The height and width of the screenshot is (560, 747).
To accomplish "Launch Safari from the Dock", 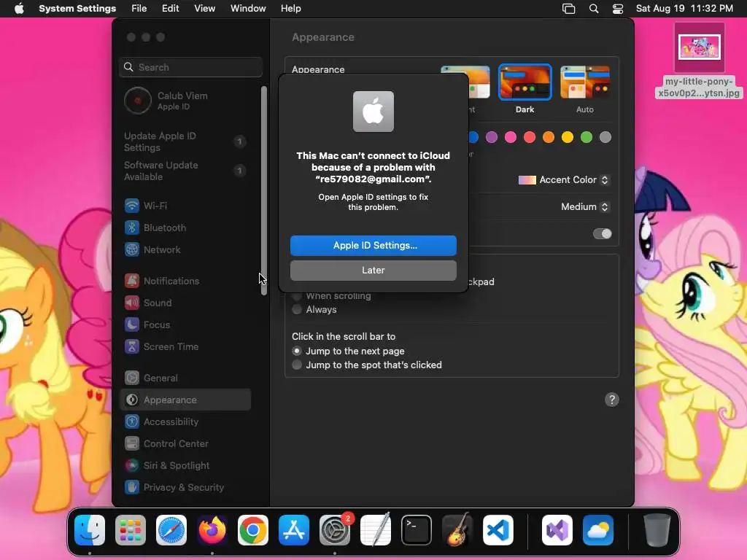I will click(x=171, y=530).
